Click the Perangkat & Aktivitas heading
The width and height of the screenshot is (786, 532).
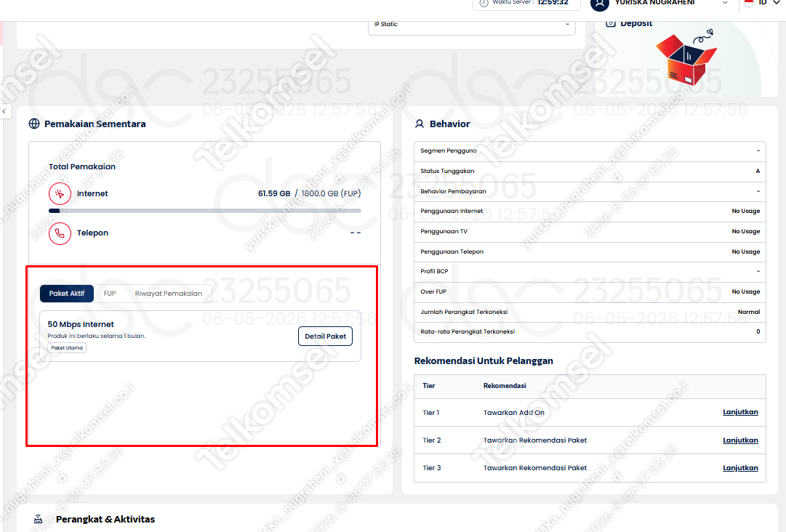pos(105,519)
